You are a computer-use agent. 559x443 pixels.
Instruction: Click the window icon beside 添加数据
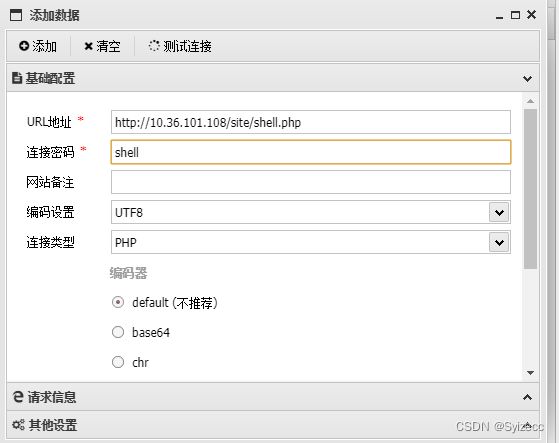pos(16,15)
